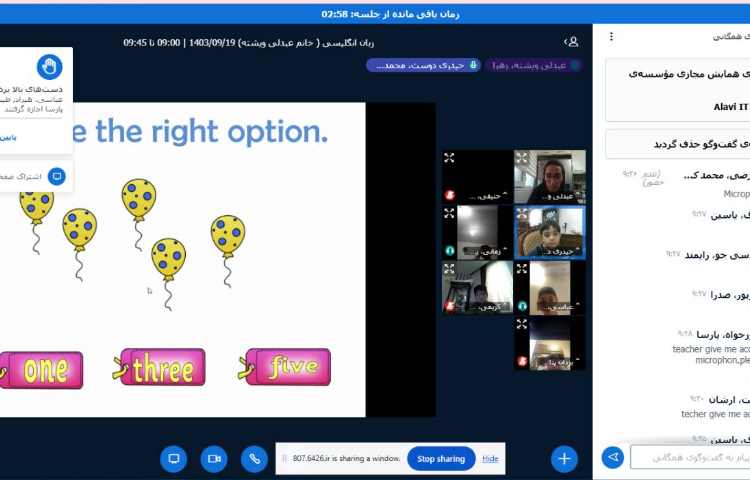This screenshot has height=480, width=750.
Task: Click the screen share button in bottom toolbar
Action: click(174, 458)
